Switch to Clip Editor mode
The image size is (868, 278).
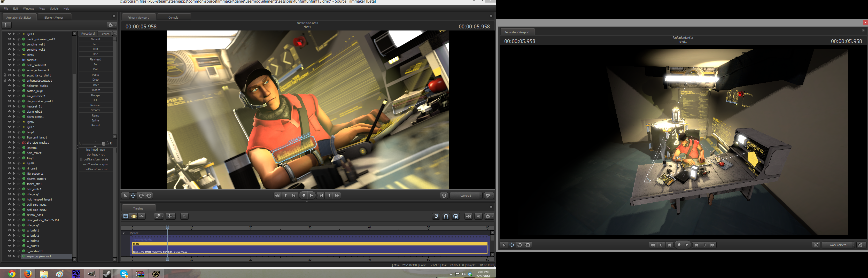pos(125,216)
